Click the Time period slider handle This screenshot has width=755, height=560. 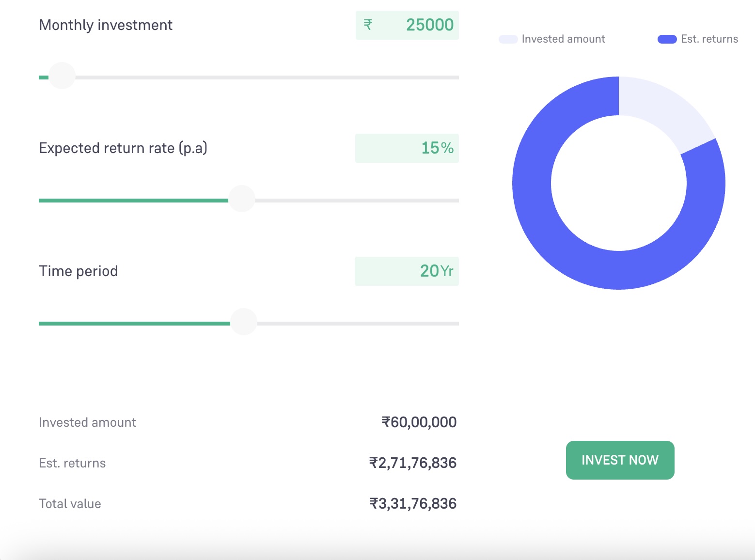point(244,321)
